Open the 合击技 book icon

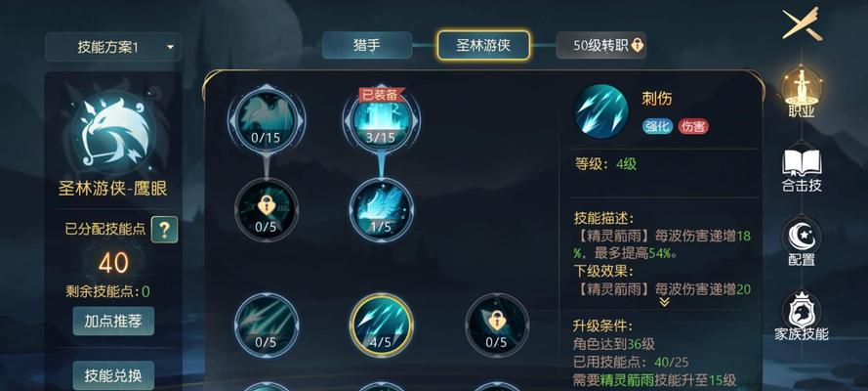802,169
